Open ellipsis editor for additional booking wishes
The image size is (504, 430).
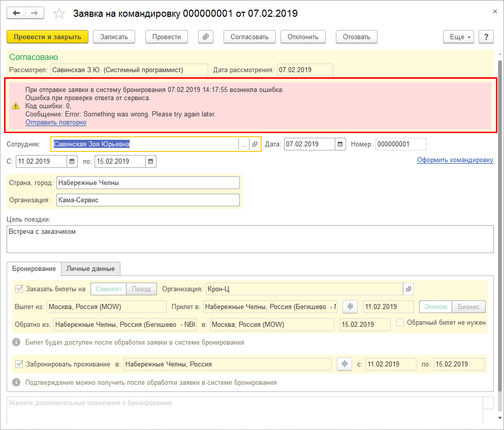coord(488,403)
